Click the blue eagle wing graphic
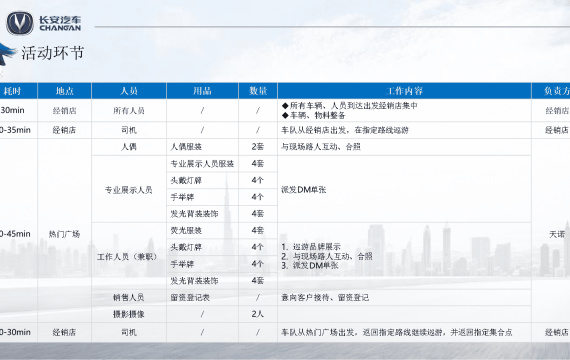This screenshot has height=360, width=570. [7, 55]
